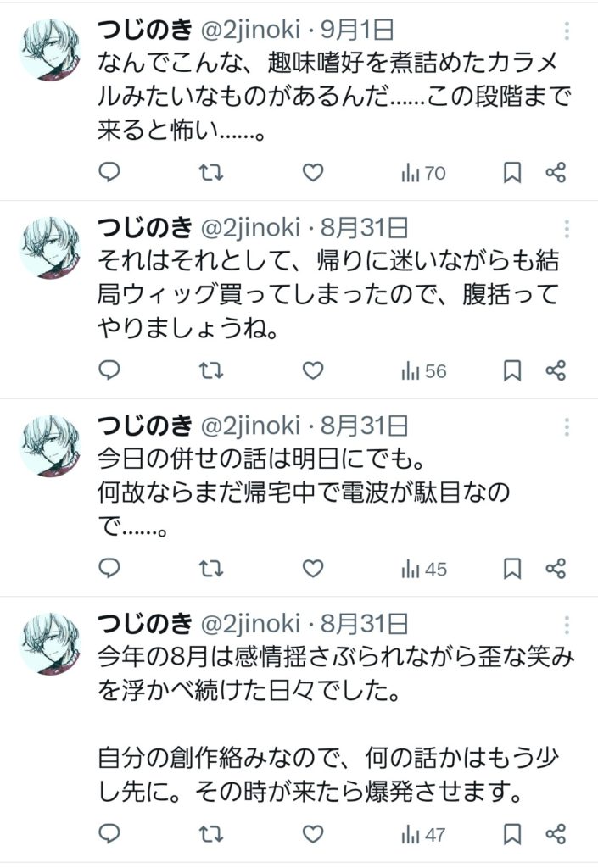Bookmark the tweet with 45 views

click(512, 568)
